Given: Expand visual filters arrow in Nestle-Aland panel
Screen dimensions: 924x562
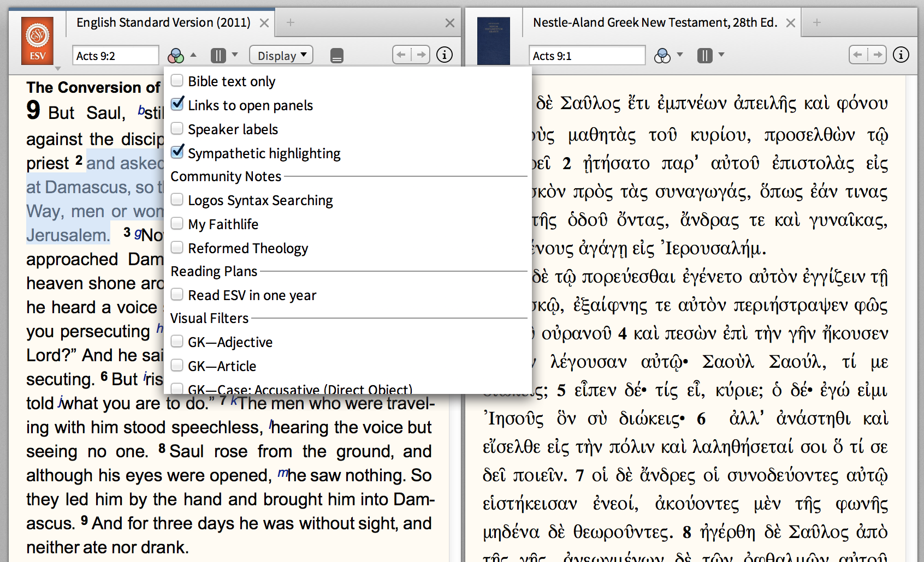Looking at the screenshot, I should [680, 55].
